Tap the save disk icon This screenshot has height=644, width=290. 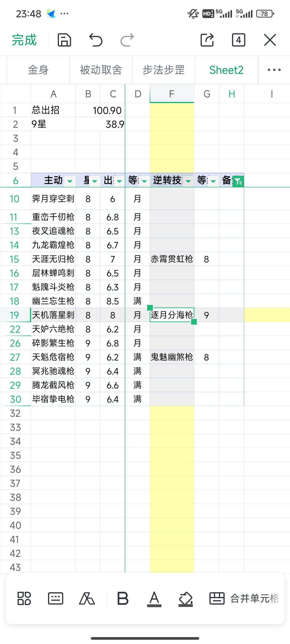coord(65,40)
